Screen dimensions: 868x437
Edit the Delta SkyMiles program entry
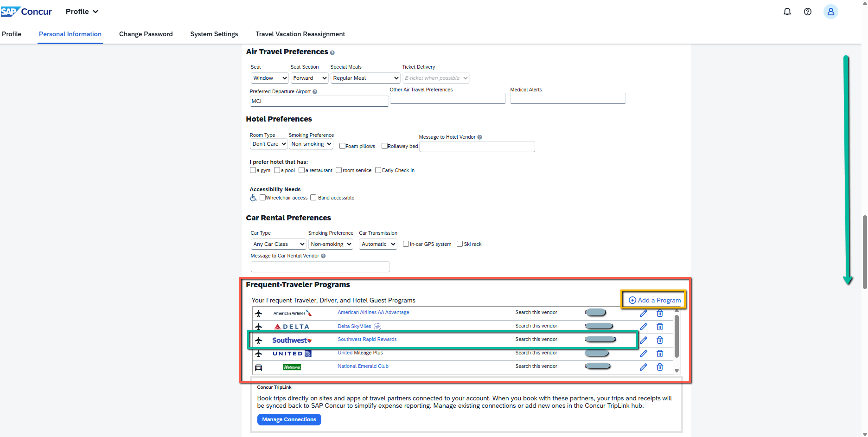tap(644, 327)
